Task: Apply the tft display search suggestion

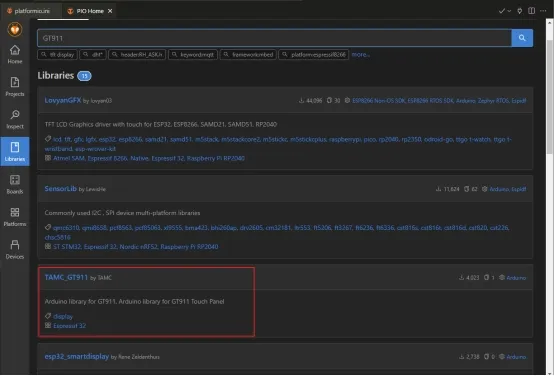Action: (x=57, y=55)
